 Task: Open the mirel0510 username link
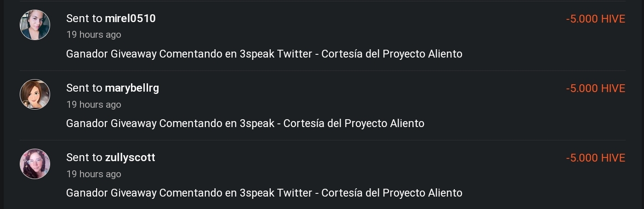point(130,18)
